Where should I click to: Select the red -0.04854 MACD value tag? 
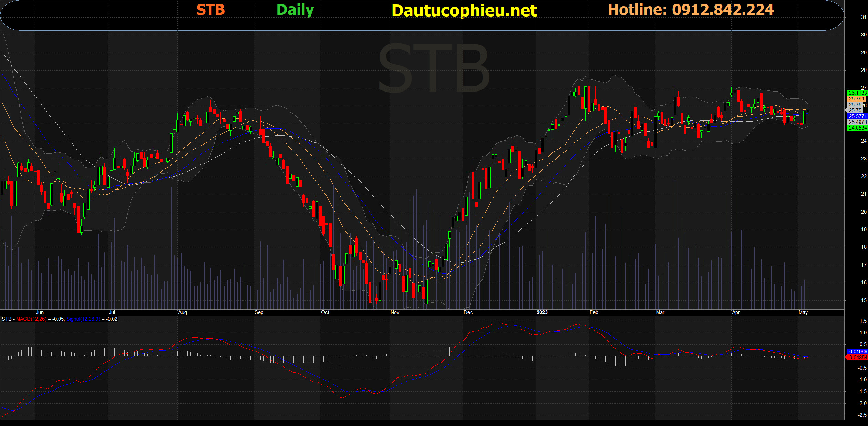click(x=857, y=358)
